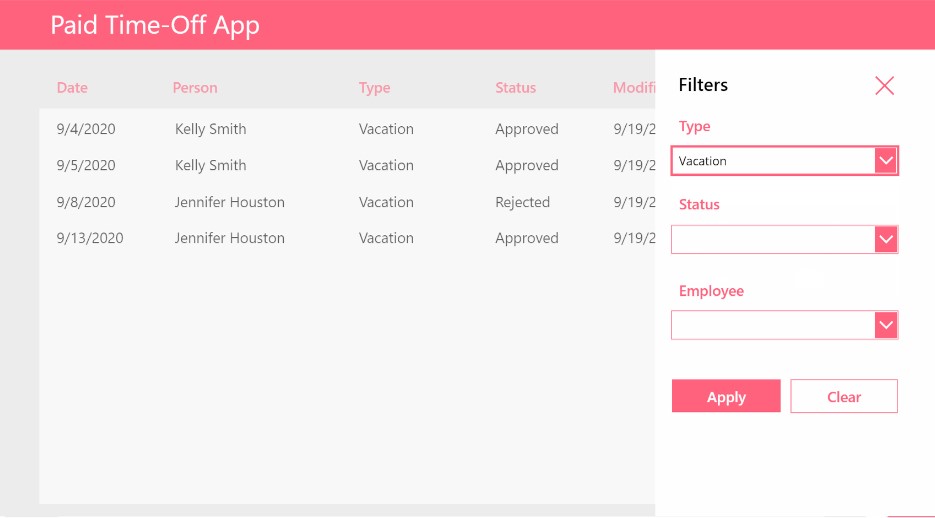Open the Employee filter dropdown arrow

[x=886, y=325]
